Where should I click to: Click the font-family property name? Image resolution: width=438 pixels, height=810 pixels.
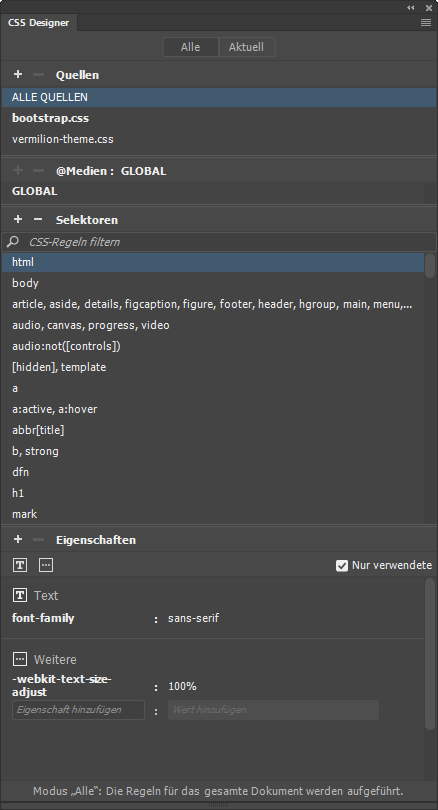point(43,618)
